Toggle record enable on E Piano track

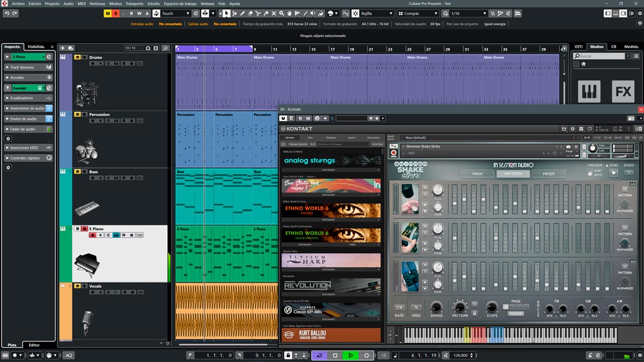[92, 235]
